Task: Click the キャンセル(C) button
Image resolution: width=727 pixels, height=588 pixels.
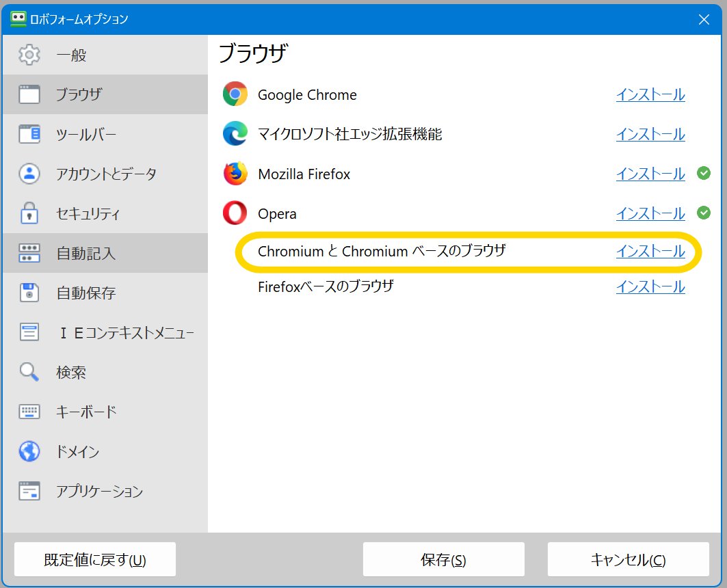Action: coord(629,559)
